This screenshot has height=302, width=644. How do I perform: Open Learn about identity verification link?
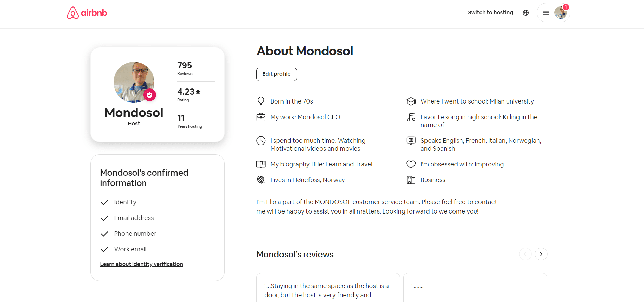coord(141,264)
